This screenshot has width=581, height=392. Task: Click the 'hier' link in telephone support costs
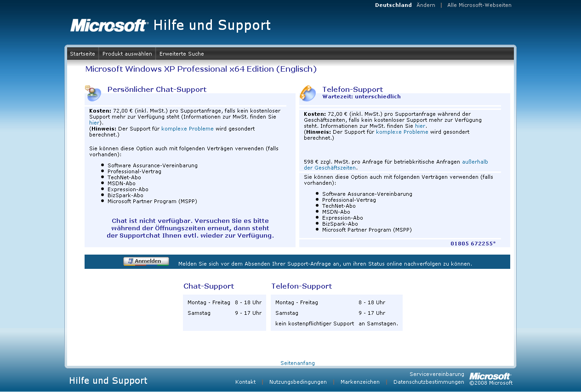(420, 126)
